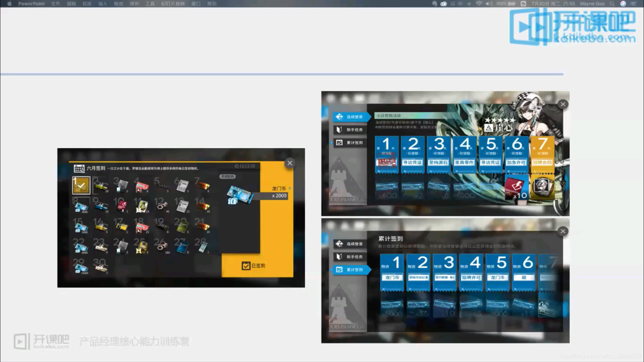Viewport: 644px width, 362px height.
Task: Click cumulative day 1 龙门币 card
Action: pos(392,272)
